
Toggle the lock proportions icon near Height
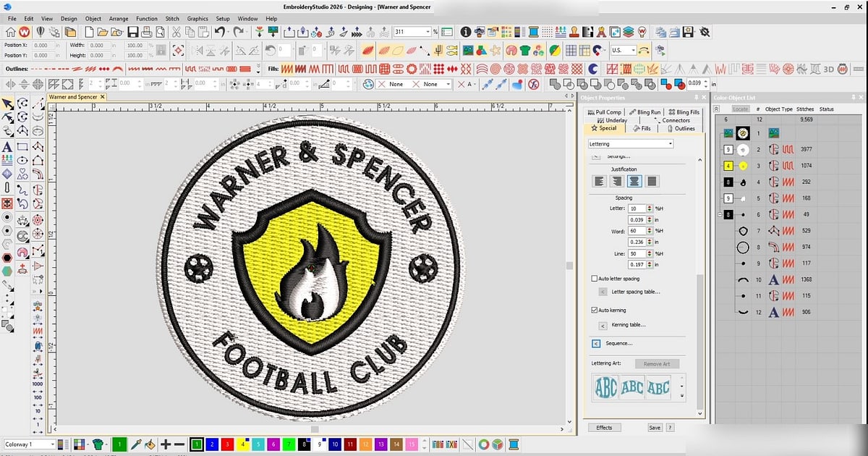pyautogui.click(x=161, y=50)
